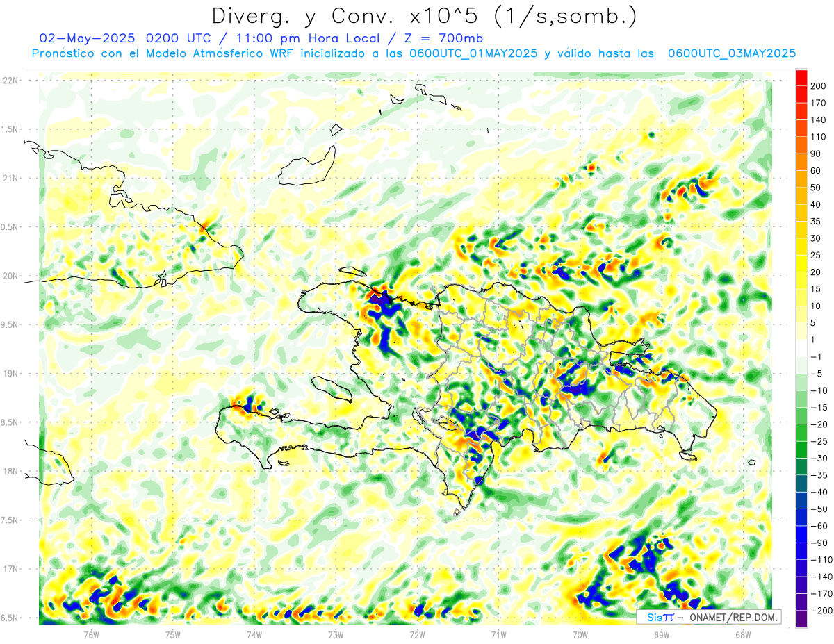The width and height of the screenshot is (834, 644).
Task: Click the '-1' color bar value
Action: tap(816, 356)
